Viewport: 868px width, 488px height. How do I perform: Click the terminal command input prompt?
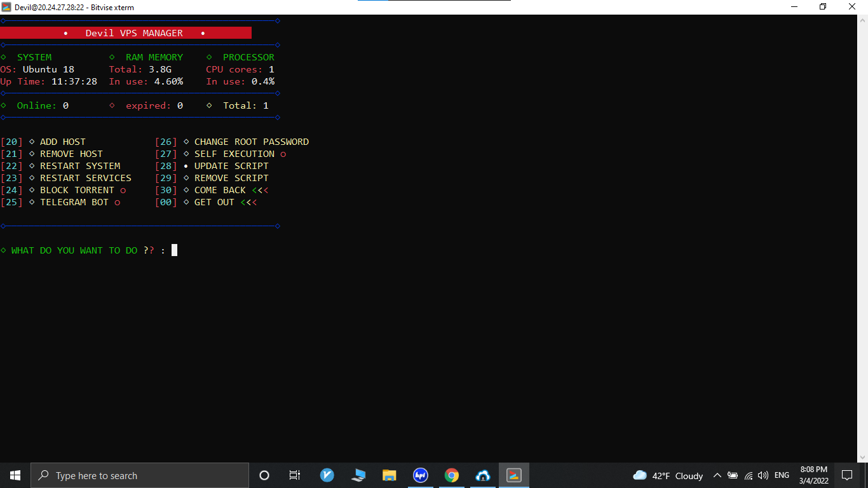click(173, 250)
